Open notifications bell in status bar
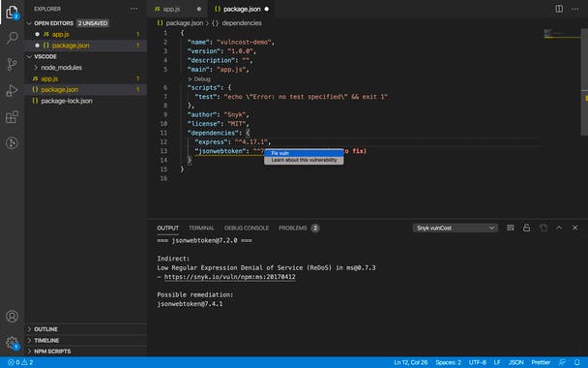The width and height of the screenshot is (588, 368). point(576,362)
